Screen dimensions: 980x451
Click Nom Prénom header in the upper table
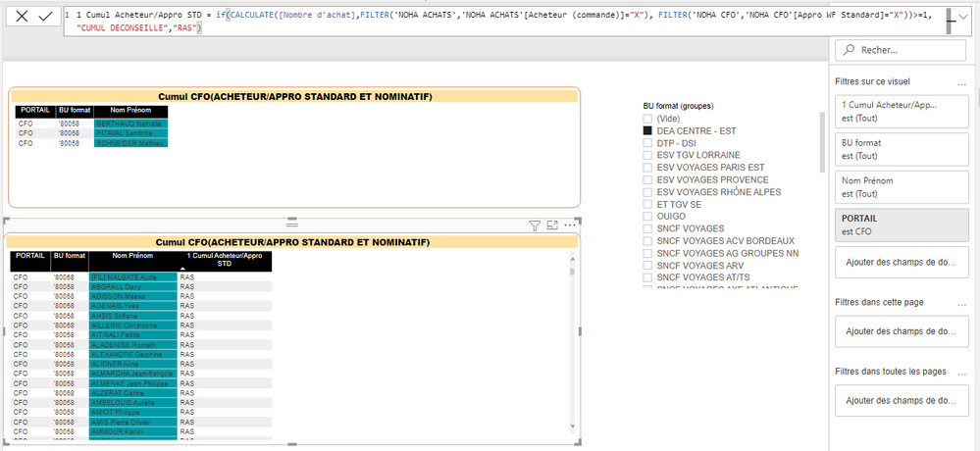(130, 111)
